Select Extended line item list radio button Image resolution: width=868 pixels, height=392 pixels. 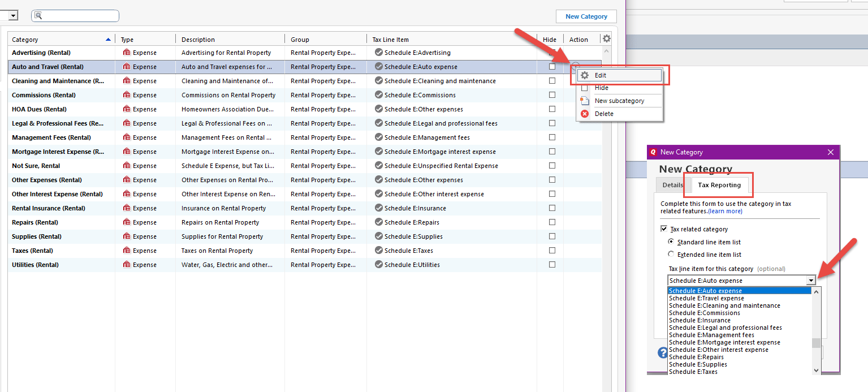pyautogui.click(x=671, y=255)
